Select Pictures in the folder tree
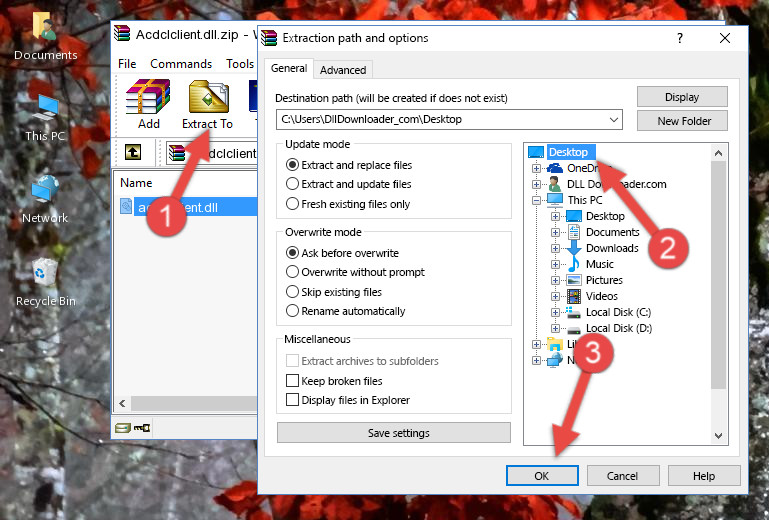 pyautogui.click(x=604, y=280)
